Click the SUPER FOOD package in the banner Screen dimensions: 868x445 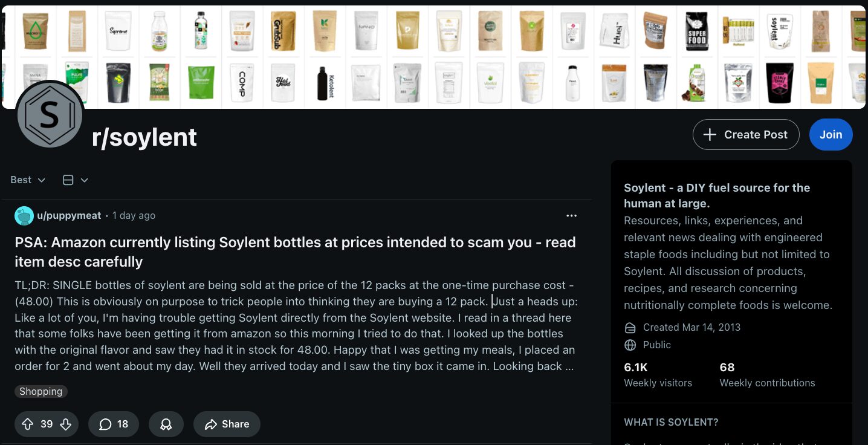click(696, 30)
